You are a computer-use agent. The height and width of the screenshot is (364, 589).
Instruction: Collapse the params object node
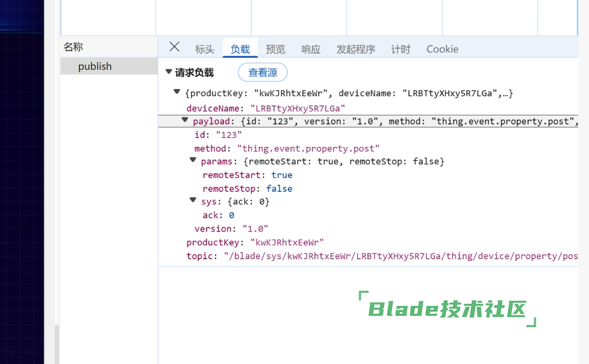(x=193, y=161)
